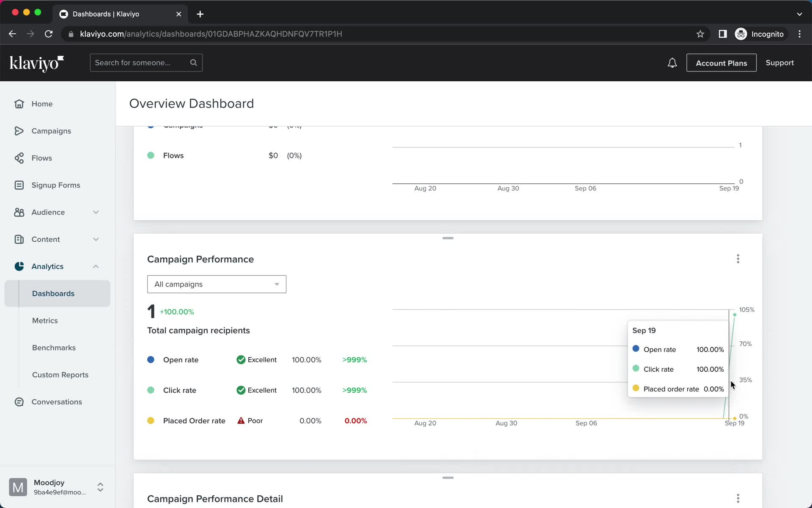The image size is (812, 508).
Task: Click the Open rate blue legend dot
Action: click(x=151, y=359)
